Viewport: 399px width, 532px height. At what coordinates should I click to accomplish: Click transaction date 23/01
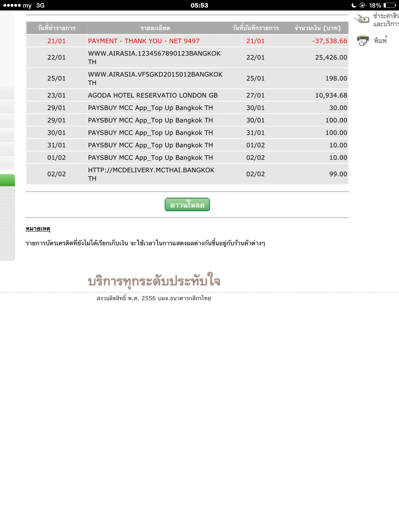pos(56,95)
